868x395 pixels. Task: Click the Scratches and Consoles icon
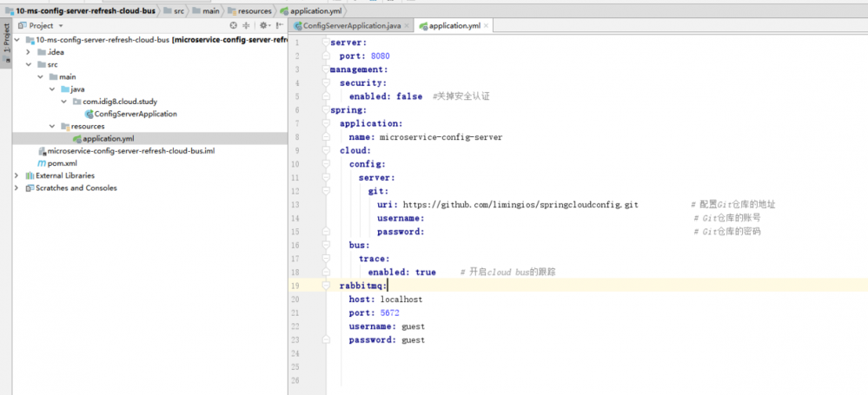click(30, 188)
